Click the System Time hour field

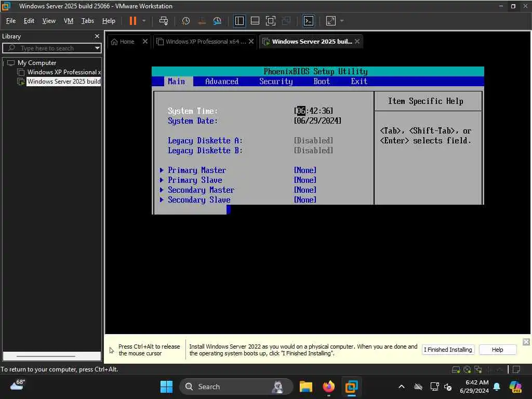[301, 111]
